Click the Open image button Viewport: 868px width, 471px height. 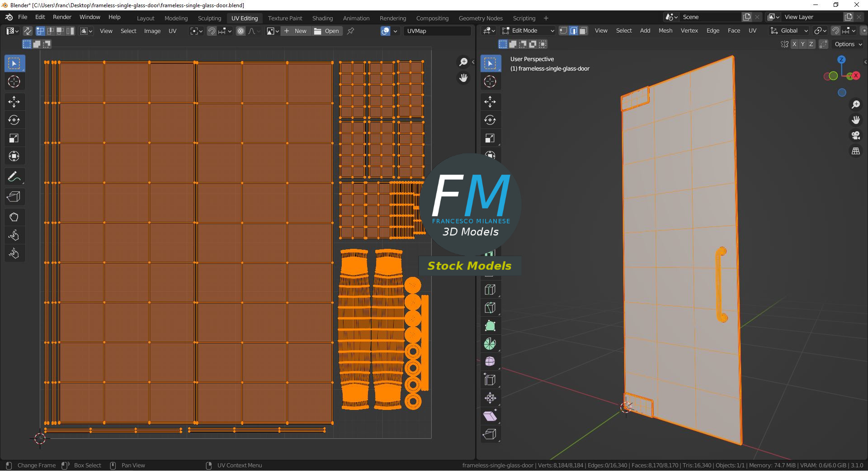coord(326,31)
